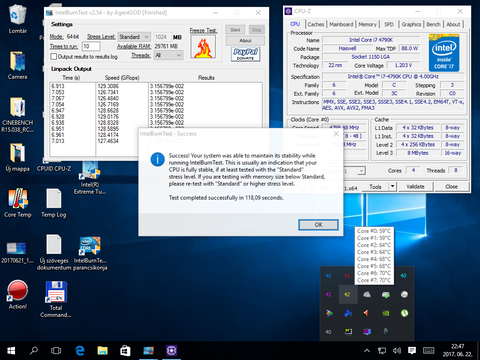The height and width of the screenshot is (360, 480).
Task: Click the OneDrive cloud tray icon
Action: pos(367,294)
